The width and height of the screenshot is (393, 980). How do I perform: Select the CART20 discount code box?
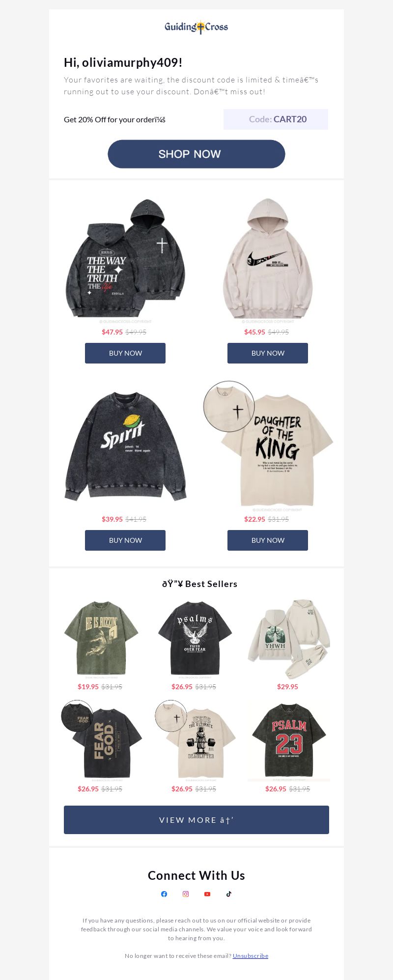pyautogui.click(x=276, y=119)
